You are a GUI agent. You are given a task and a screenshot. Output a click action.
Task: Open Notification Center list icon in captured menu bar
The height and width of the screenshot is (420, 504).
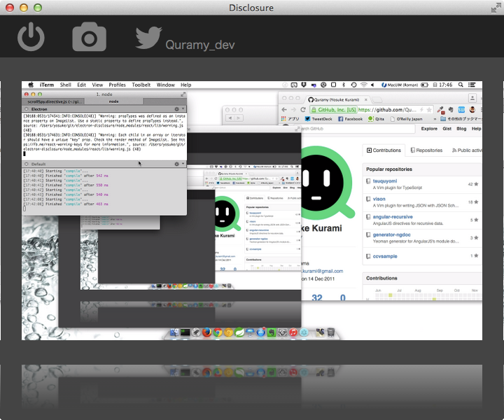coord(472,85)
